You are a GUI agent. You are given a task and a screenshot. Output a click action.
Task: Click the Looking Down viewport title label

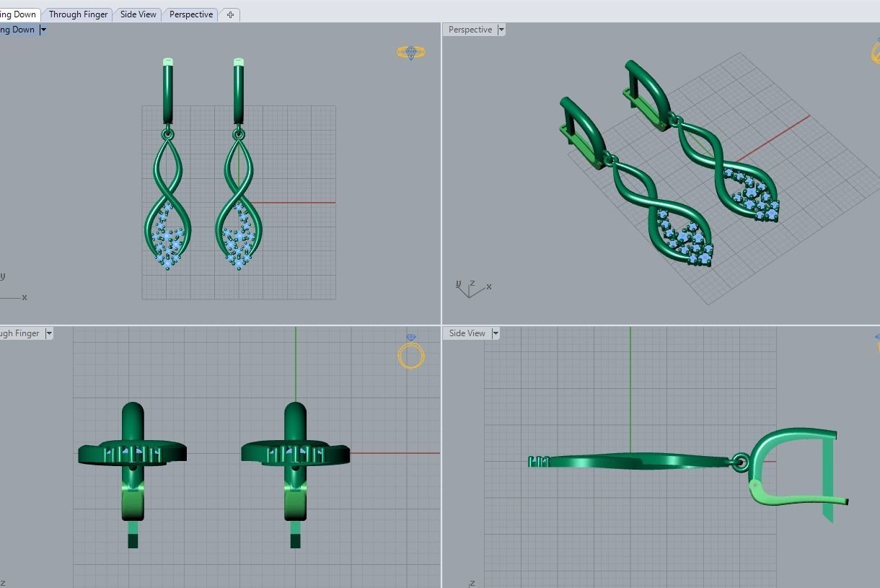click(18, 30)
